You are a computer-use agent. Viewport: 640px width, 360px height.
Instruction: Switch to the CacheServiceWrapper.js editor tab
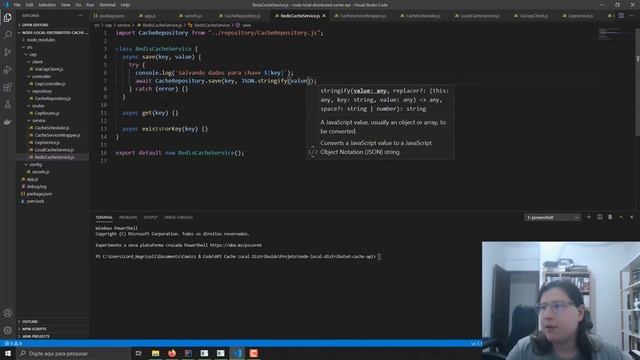coord(363,16)
